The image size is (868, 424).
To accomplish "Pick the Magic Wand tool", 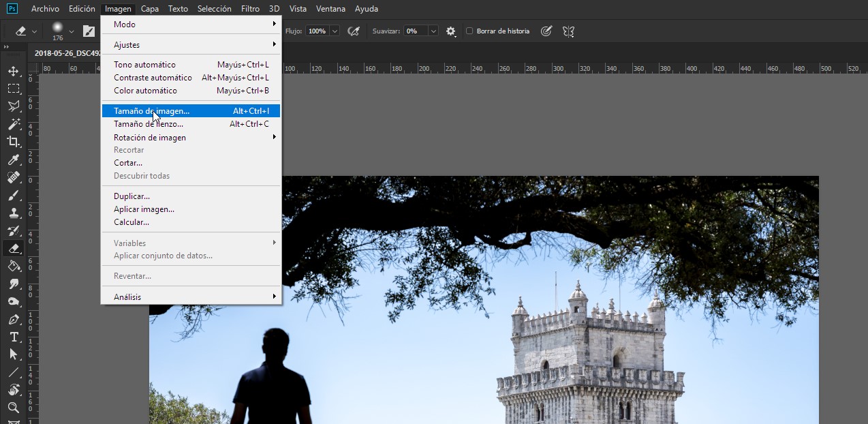I will [x=13, y=124].
